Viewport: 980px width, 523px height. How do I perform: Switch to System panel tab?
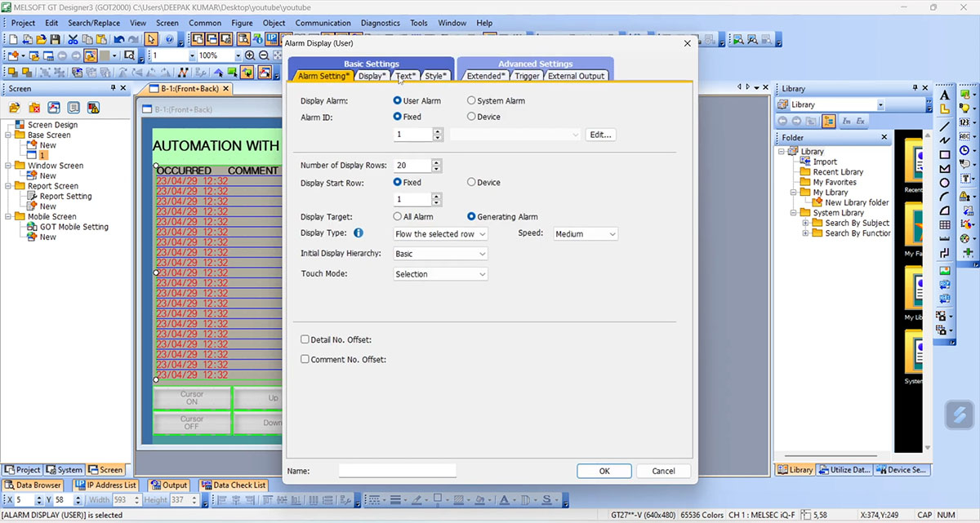(64, 469)
